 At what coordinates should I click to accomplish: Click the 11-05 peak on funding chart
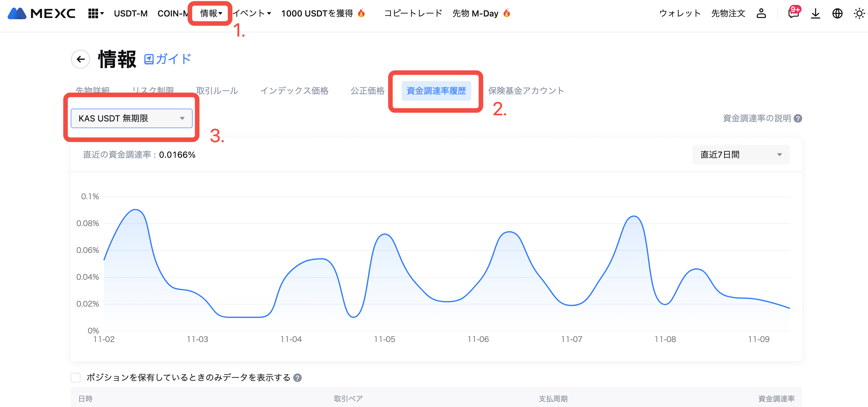(x=384, y=234)
